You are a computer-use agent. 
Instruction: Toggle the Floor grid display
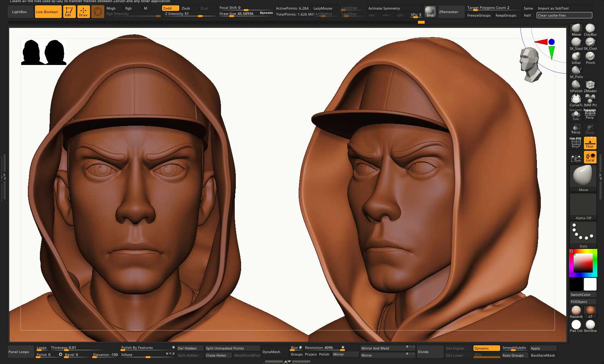pos(590,143)
